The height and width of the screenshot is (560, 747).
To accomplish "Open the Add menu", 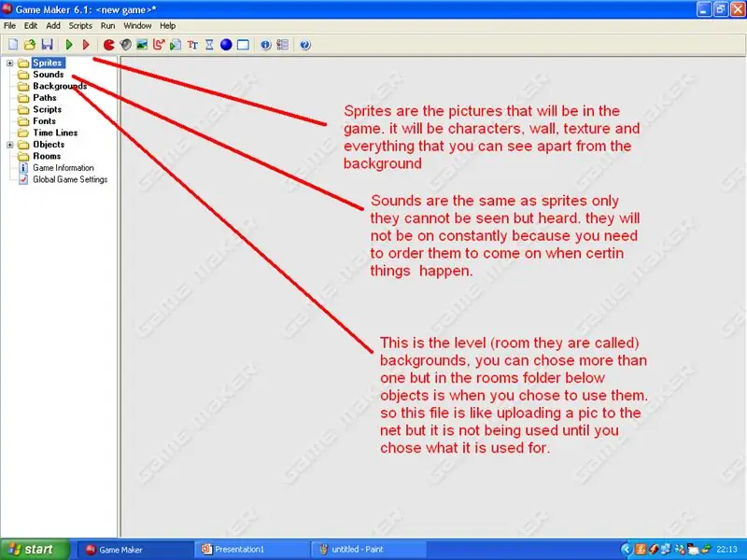I will click(x=53, y=26).
